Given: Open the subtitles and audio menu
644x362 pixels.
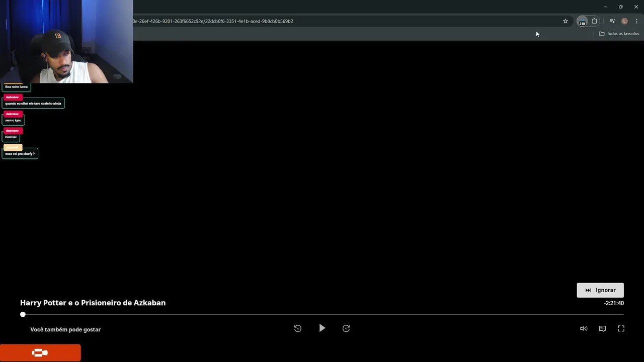Looking at the screenshot, I should point(602,329).
